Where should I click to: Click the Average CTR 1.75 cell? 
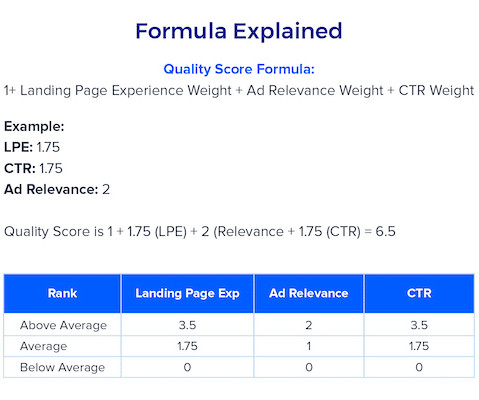419,346
